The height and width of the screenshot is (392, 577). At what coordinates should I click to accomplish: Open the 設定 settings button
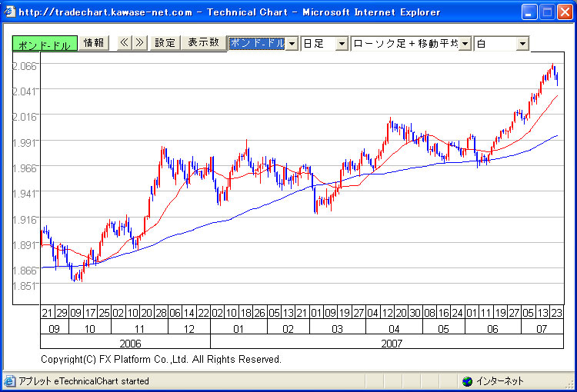[165, 43]
